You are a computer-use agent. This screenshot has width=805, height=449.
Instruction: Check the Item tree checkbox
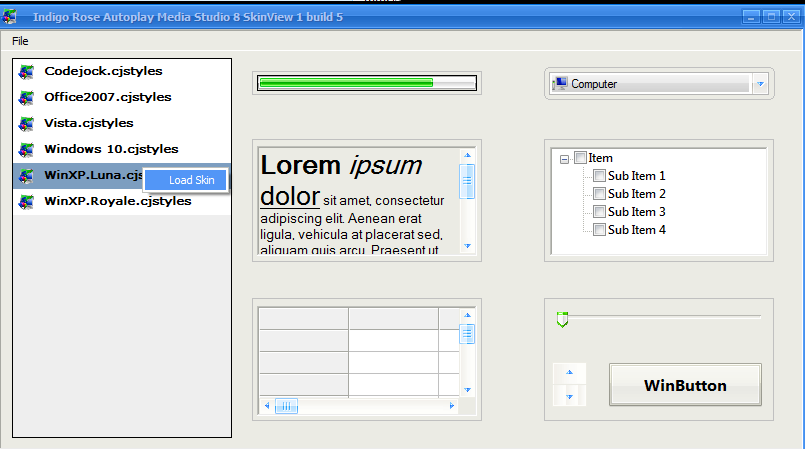pyautogui.click(x=580, y=158)
